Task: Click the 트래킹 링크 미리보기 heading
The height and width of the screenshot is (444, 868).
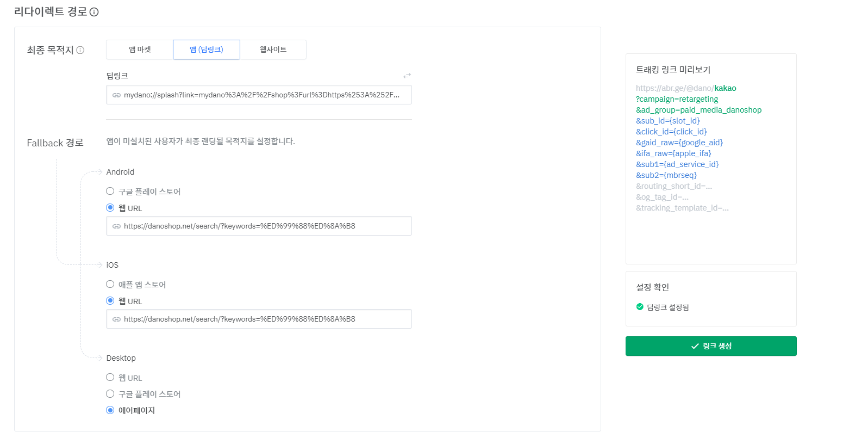Action: pos(673,70)
